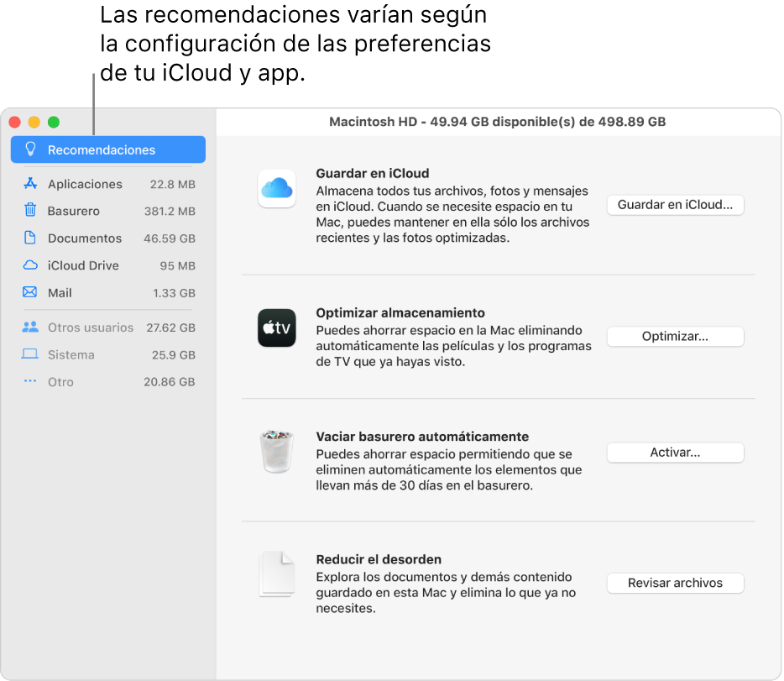Click the 22.8 MB Aplicaciones size
784x681 pixels.
pos(173,185)
